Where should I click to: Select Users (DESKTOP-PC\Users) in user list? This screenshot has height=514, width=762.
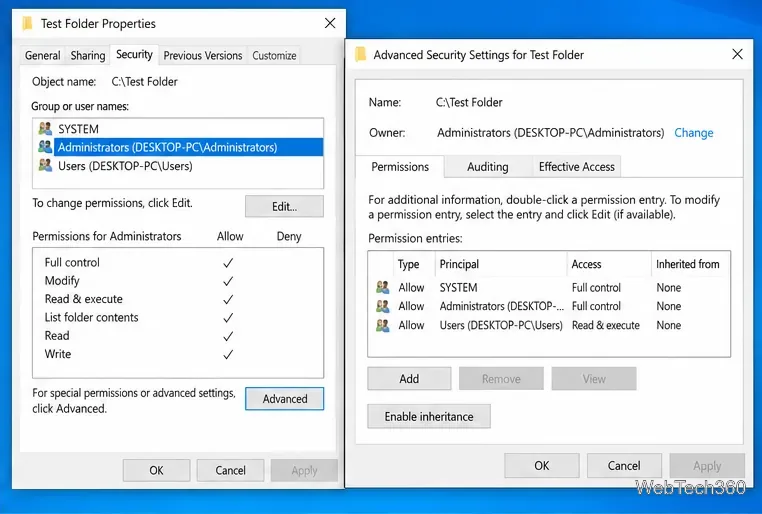click(178, 166)
